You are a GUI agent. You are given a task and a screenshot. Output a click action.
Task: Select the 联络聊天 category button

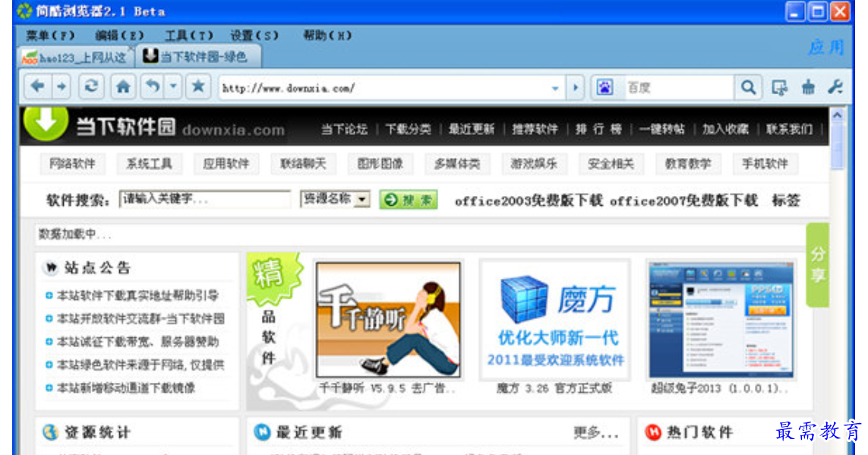(x=303, y=164)
